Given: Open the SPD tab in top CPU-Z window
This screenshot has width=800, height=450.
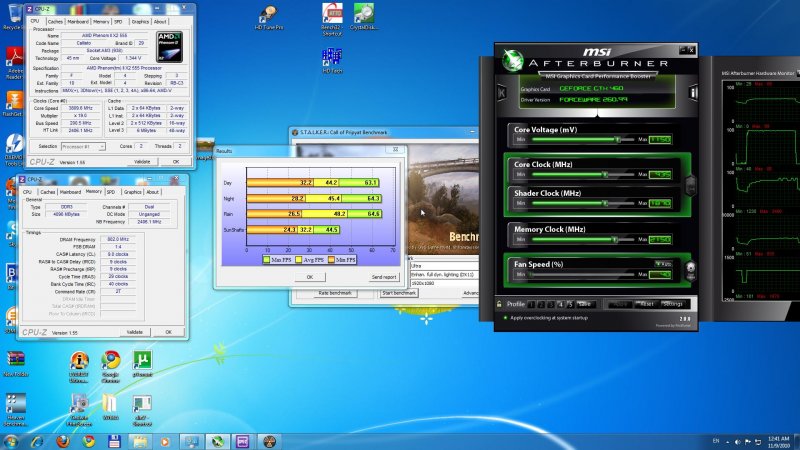Looking at the screenshot, I should [x=118, y=21].
